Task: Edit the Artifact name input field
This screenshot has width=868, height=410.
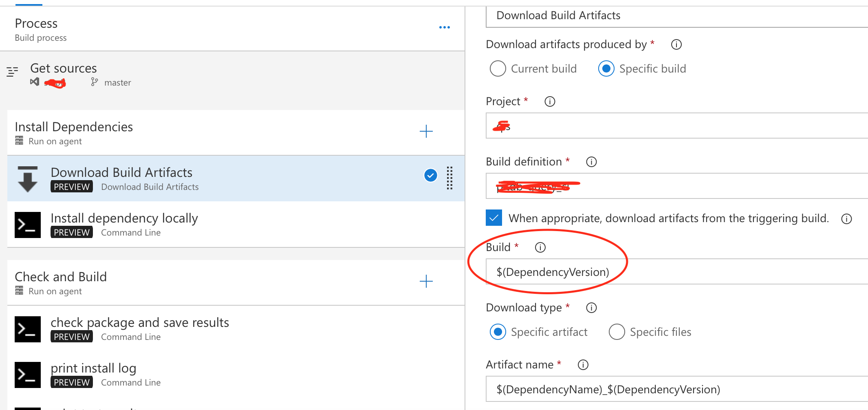Action: 676,389
